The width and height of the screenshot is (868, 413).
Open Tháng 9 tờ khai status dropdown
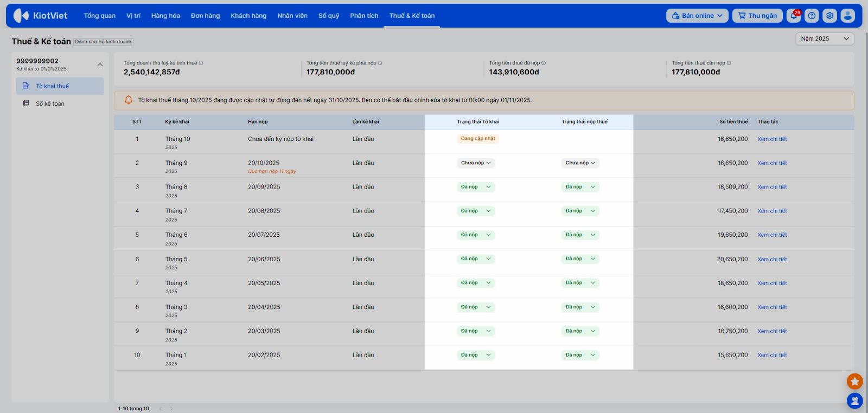click(x=476, y=163)
